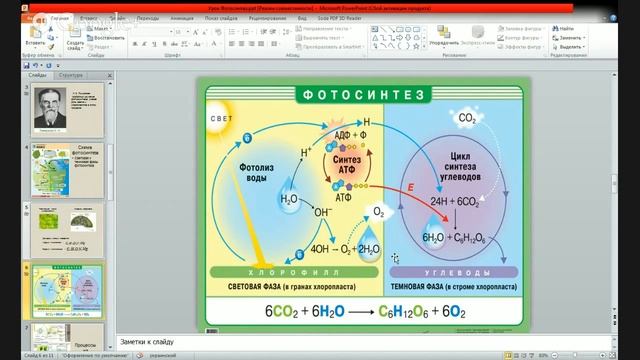Expand the shapes gallery
Image resolution: width=640 pixels, height=360 pixels.
click(424, 47)
